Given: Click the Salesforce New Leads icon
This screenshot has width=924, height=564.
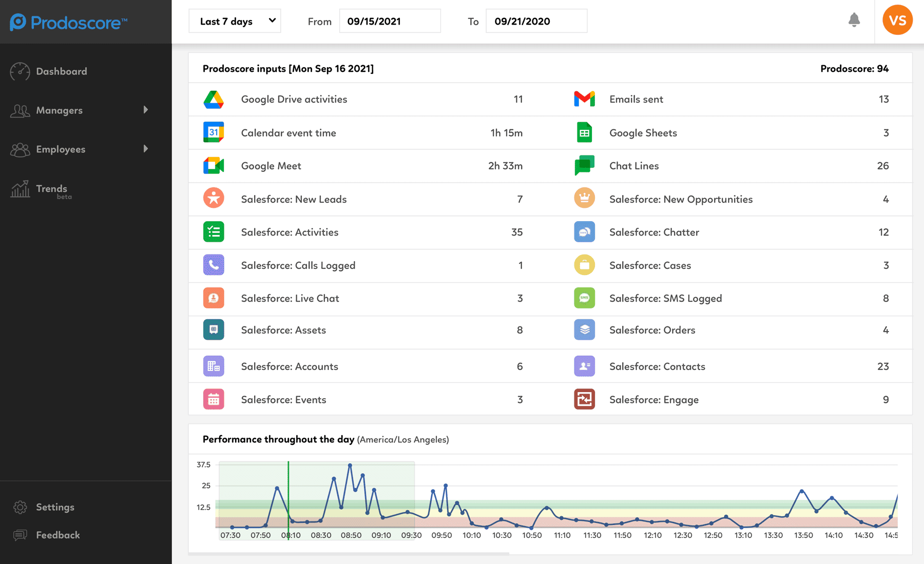Looking at the screenshot, I should pos(214,199).
